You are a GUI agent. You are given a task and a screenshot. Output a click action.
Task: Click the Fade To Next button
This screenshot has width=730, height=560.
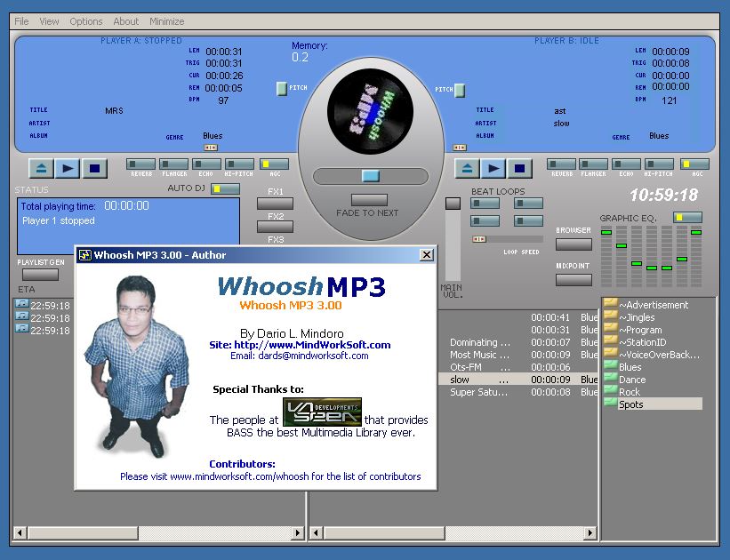(369, 200)
